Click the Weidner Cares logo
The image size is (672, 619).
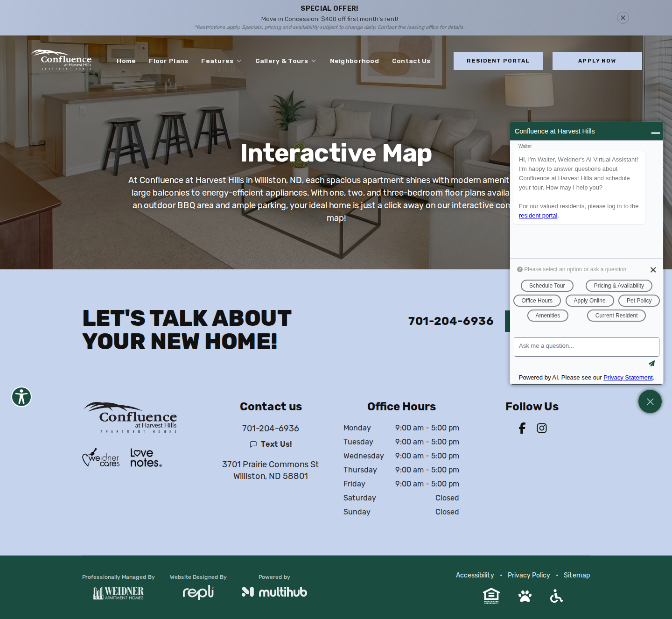pos(101,458)
